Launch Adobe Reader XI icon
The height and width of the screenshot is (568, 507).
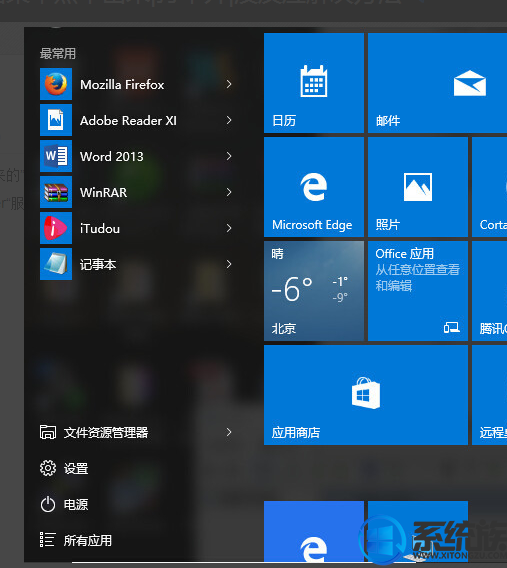(x=56, y=120)
